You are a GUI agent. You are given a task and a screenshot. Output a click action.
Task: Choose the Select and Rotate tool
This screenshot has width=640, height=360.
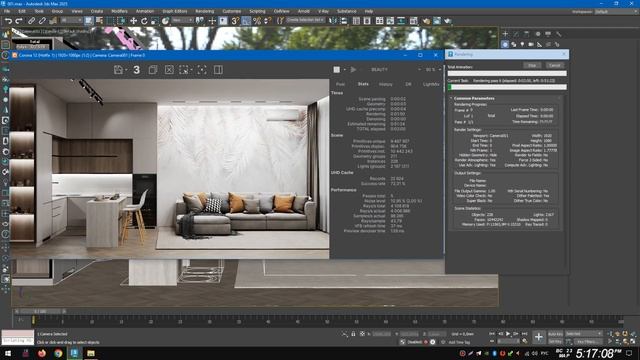pyautogui.click(x=144, y=21)
